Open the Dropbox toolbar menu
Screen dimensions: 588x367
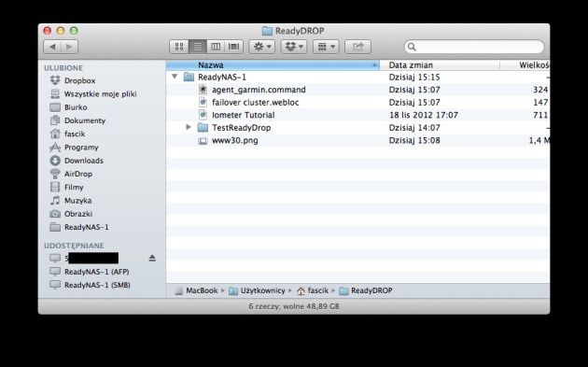click(x=294, y=47)
